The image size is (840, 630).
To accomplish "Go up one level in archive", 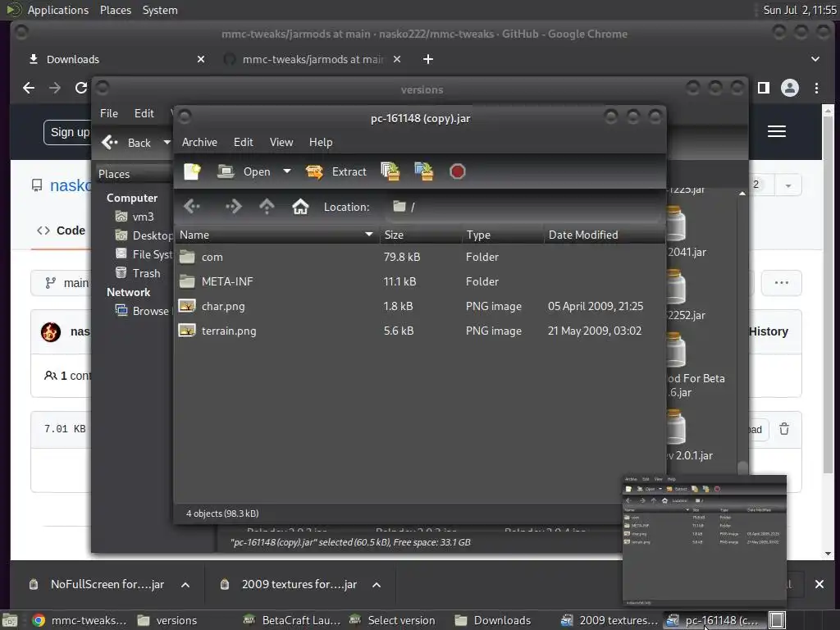I will pos(267,206).
